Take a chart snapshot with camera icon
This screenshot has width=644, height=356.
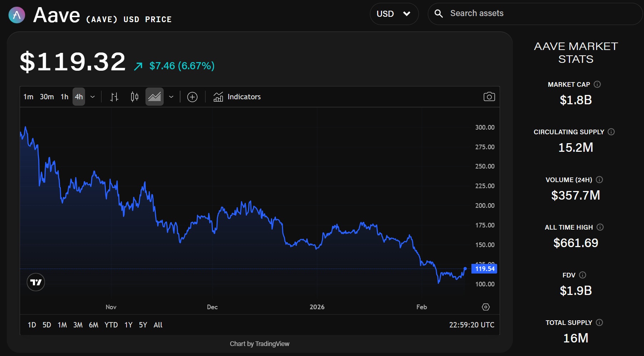click(x=489, y=97)
